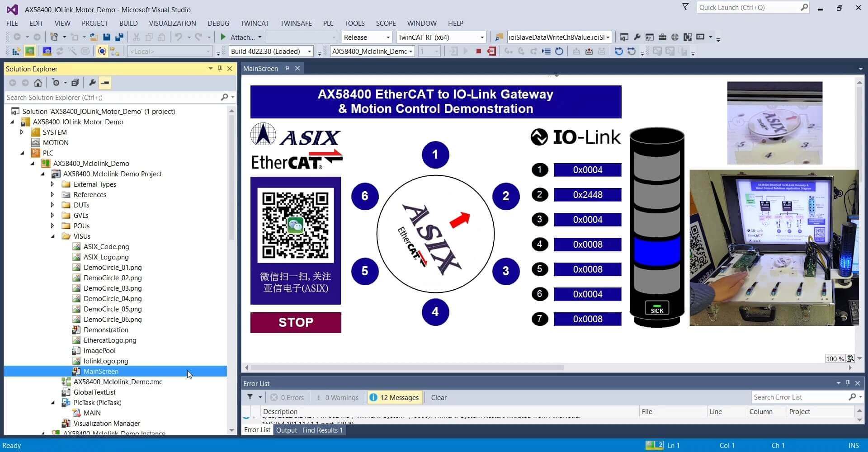
Task: Open the Release configuration dropdown
Action: [367, 37]
